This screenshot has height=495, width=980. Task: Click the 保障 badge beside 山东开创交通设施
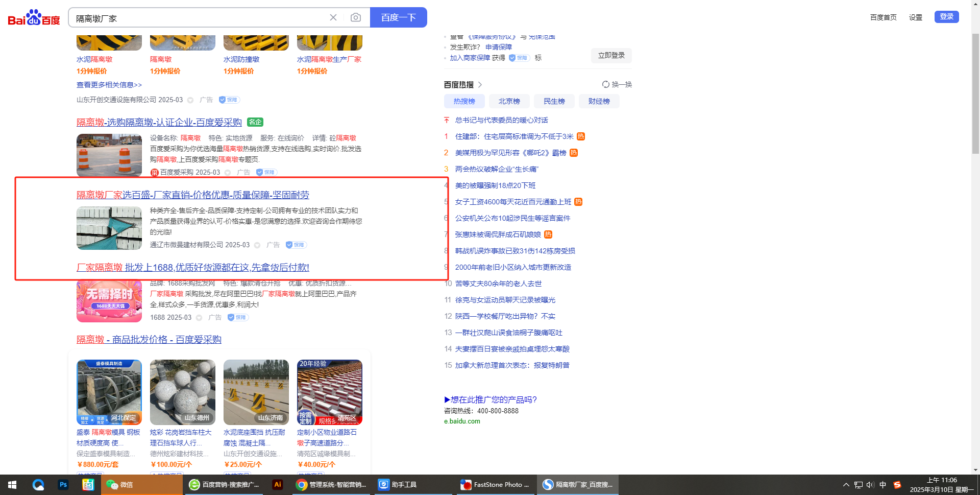point(229,100)
